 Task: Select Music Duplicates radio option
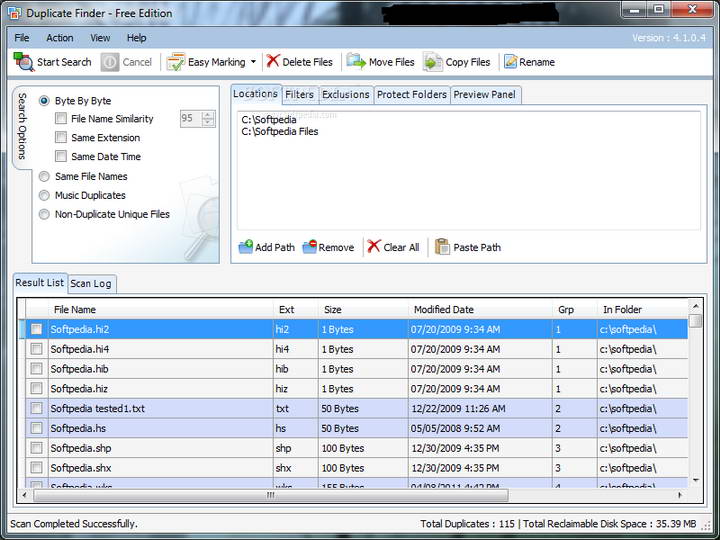(44, 196)
